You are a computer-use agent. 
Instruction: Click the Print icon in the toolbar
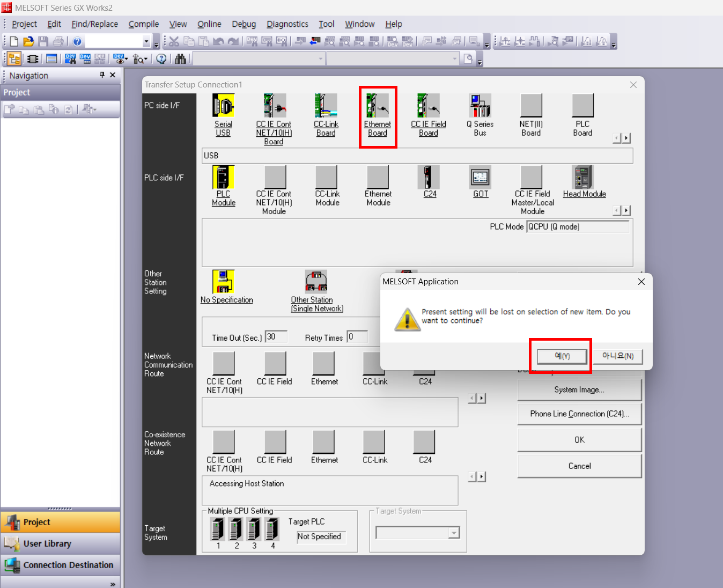pyautogui.click(x=58, y=41)
